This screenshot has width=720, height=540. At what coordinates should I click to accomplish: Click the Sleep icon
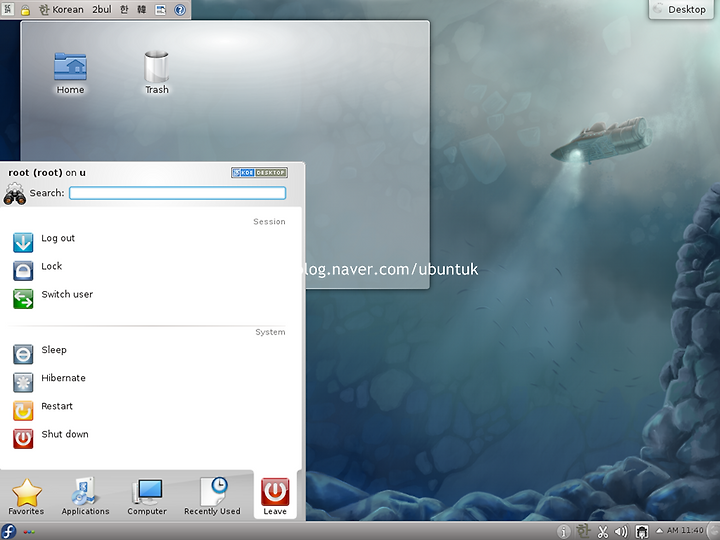[x=23, y=354]
